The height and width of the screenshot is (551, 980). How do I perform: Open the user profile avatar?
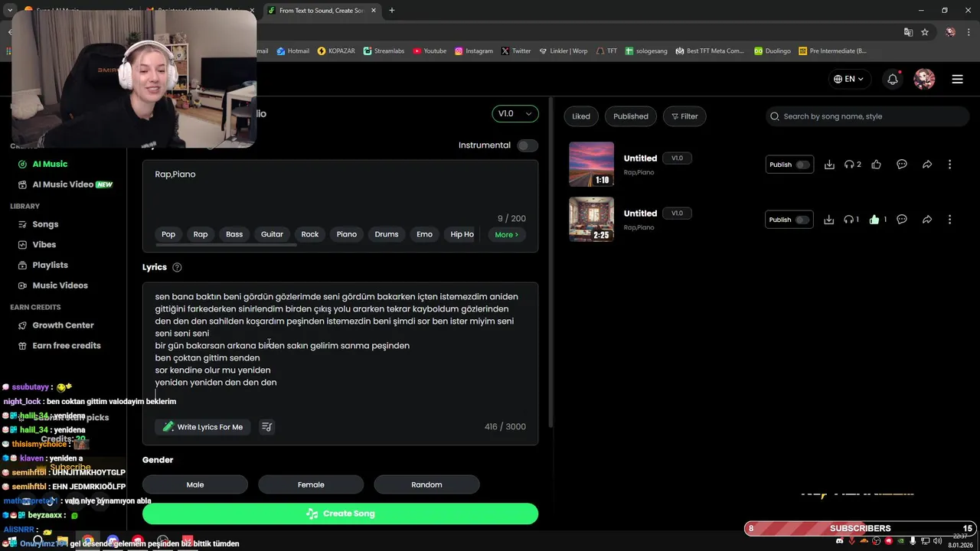924,79
